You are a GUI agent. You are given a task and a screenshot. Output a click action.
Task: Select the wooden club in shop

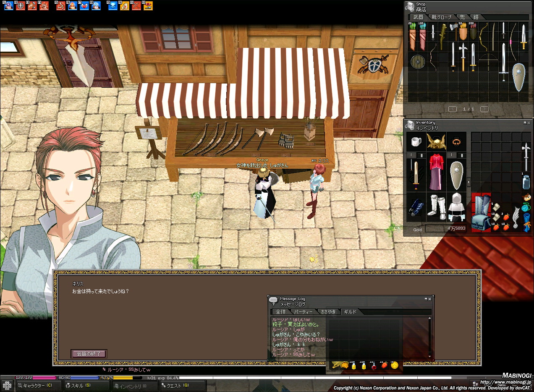pos(443,37)
